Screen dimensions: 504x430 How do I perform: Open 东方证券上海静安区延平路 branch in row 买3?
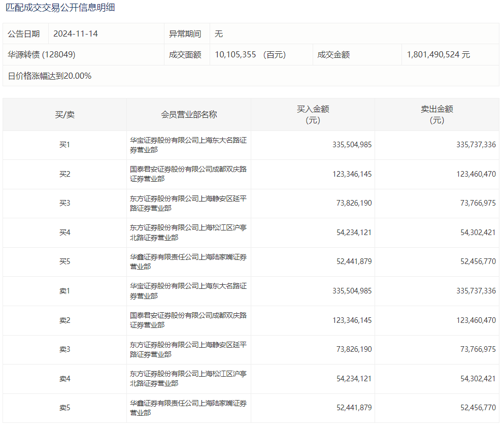click(x=188, y=204)
